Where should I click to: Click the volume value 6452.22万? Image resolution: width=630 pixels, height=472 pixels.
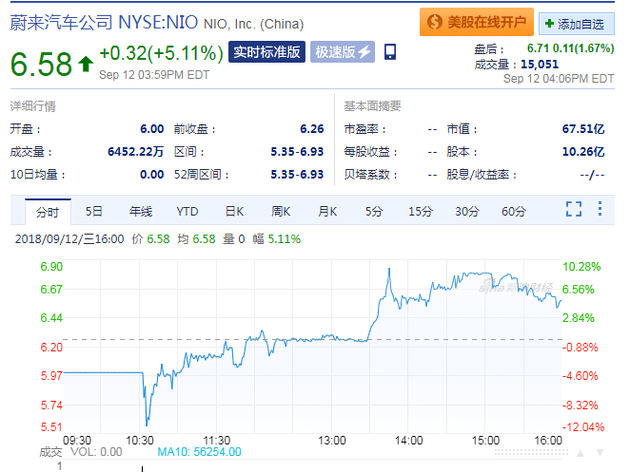[136, 152]
